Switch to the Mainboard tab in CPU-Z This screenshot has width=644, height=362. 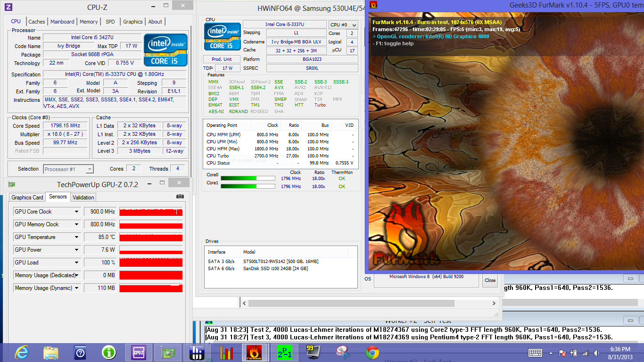tap(62, 22)
